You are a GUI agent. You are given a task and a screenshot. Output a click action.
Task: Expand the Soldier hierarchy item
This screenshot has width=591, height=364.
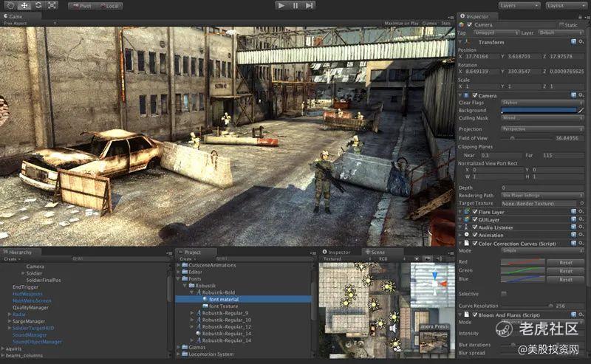[x=23, y=273]
